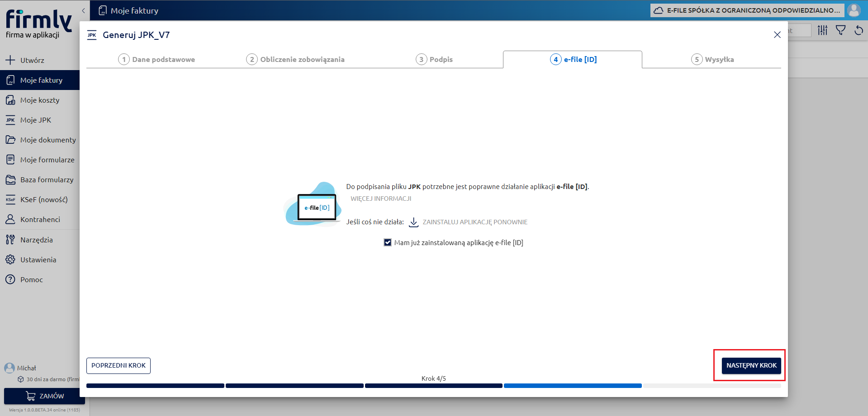Click the box icon beside 30 dni za darmo

click(x=20, y=379)
